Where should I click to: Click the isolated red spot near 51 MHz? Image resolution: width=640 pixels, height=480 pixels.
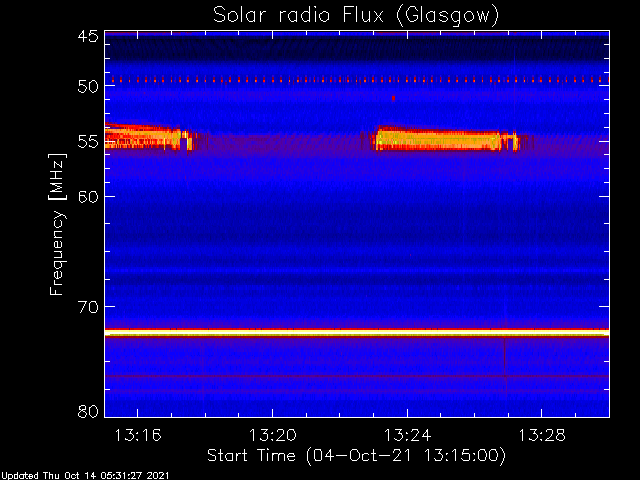click(x=393, y=98)
